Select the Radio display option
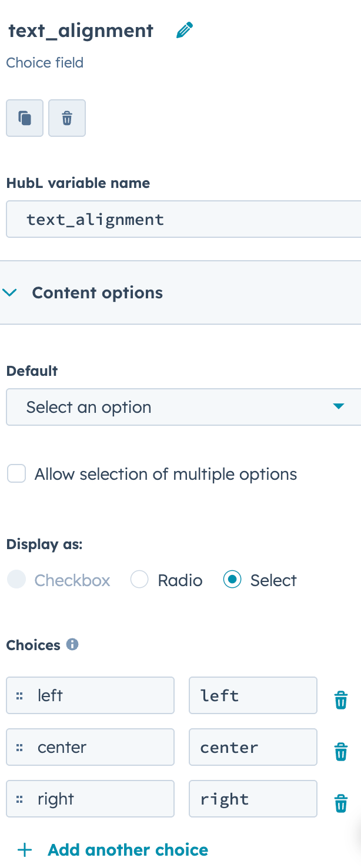Screen dimensions: 361x868 (139, 580)
